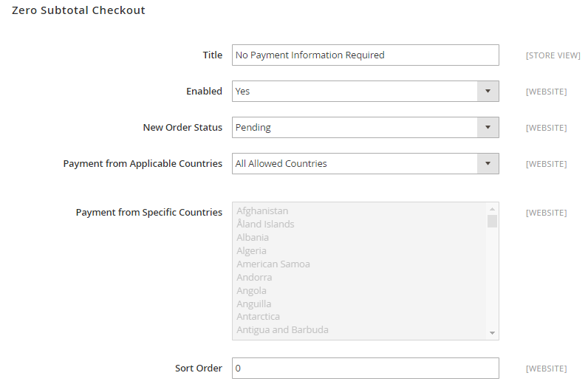Image resolution: width=588 pixels, height=387 pixels.
Task: Select Andorra in the country list
Action: pos(254,277)
